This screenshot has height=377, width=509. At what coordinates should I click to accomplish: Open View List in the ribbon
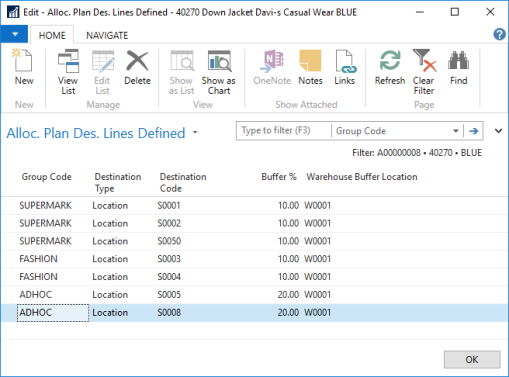[68, 72]
